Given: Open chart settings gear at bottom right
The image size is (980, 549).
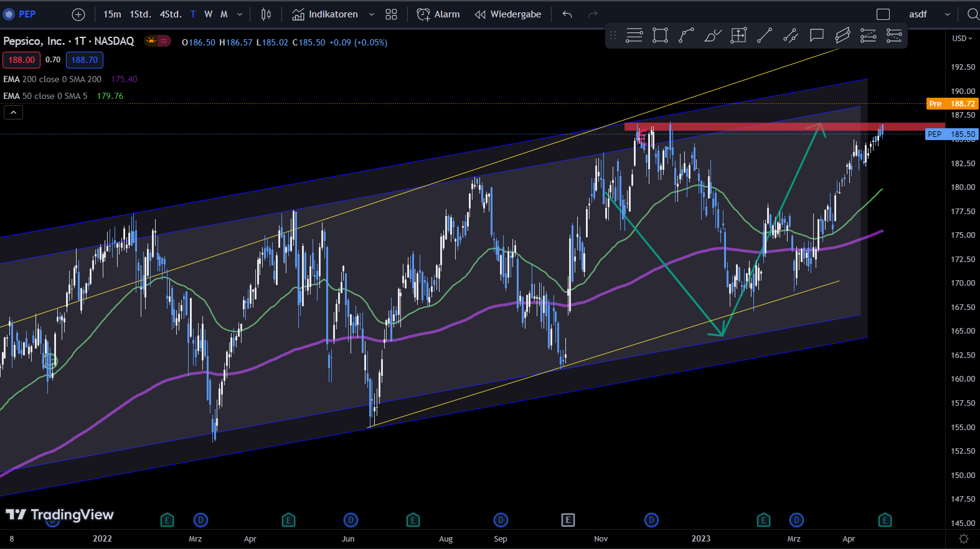Looking at the screenshot, I should pos(964,539).
